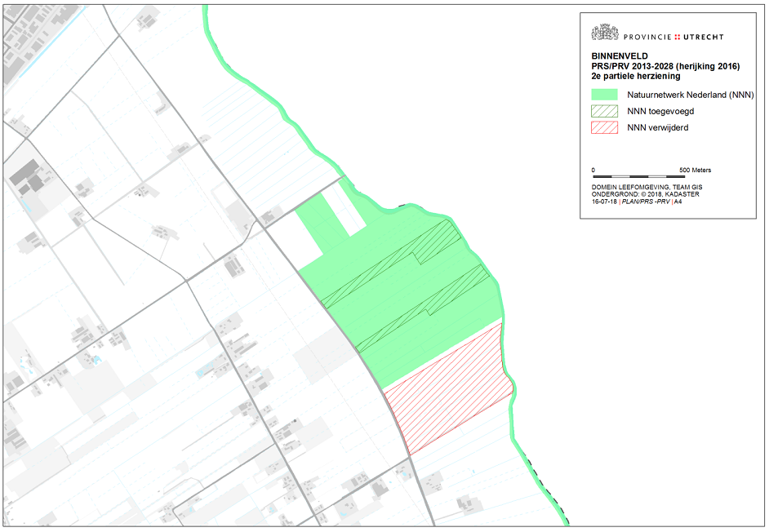Click the 'PROVINCIE UTRECHT' text
Image resolution: width=769 pixels, height=532 pixels.
(673, 37)
